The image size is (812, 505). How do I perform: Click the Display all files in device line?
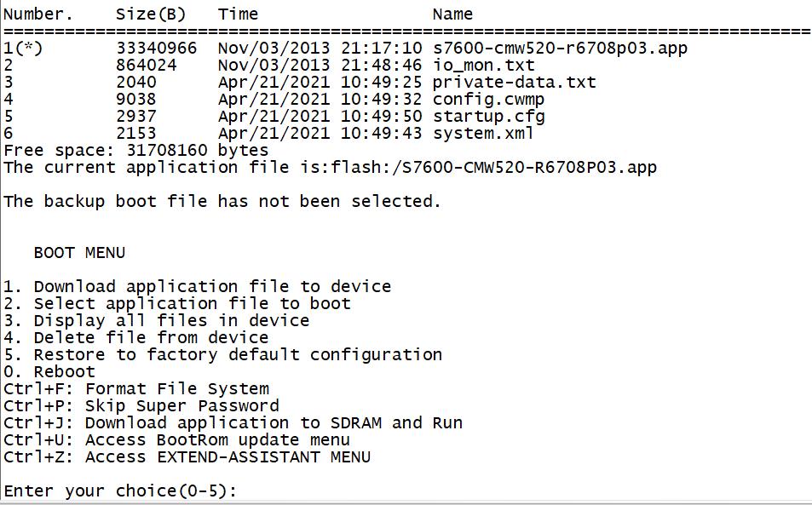click(156, 321)
